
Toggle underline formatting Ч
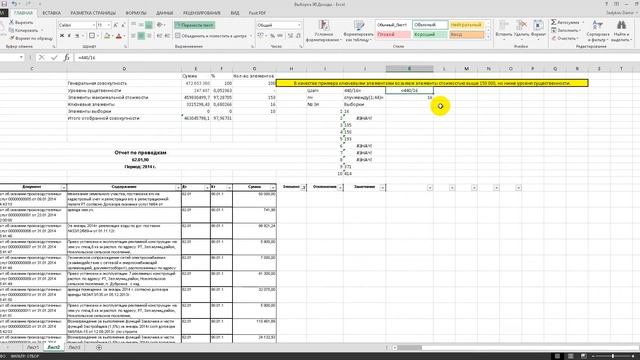pyautogui.click(x=77, y=36)
